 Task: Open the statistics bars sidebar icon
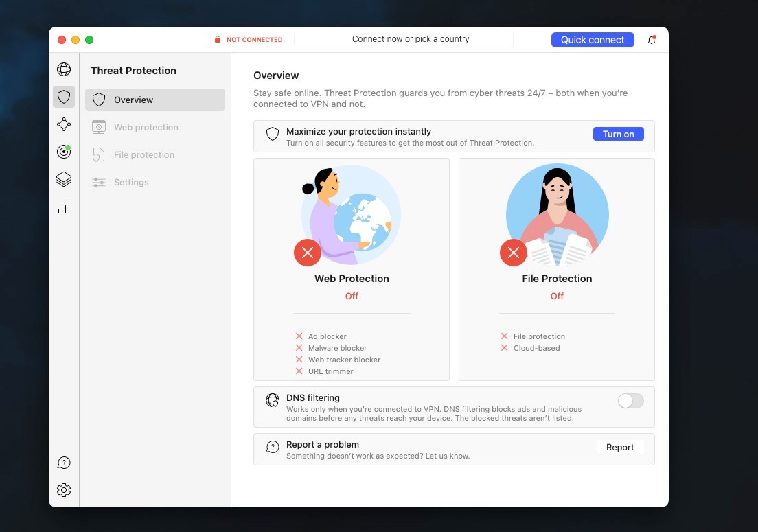pos(64,207)
